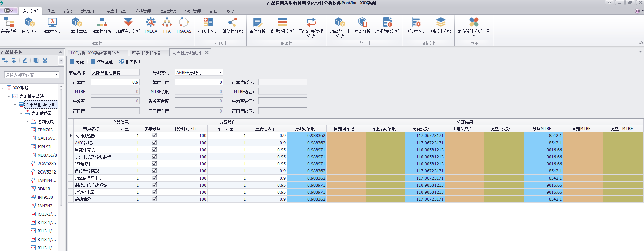Click the 结果验证 button

[102, 62]
